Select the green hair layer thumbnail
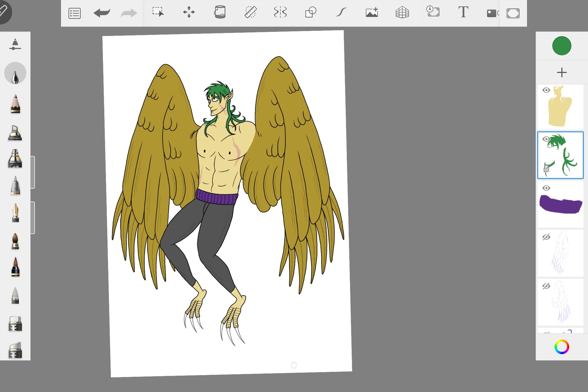Image resolution: width=588 pixels, height=392 pixels. click(x=560, y=155)
